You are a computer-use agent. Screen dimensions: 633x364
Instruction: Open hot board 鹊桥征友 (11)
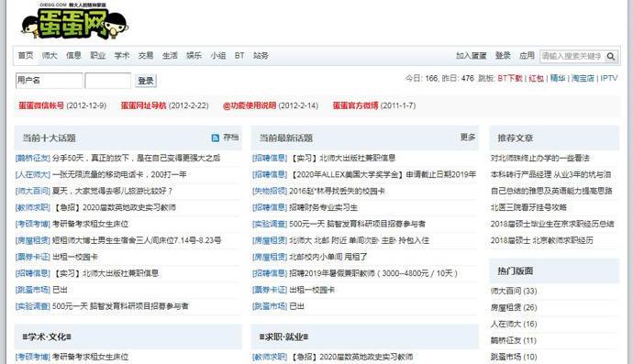click(513, 340)
